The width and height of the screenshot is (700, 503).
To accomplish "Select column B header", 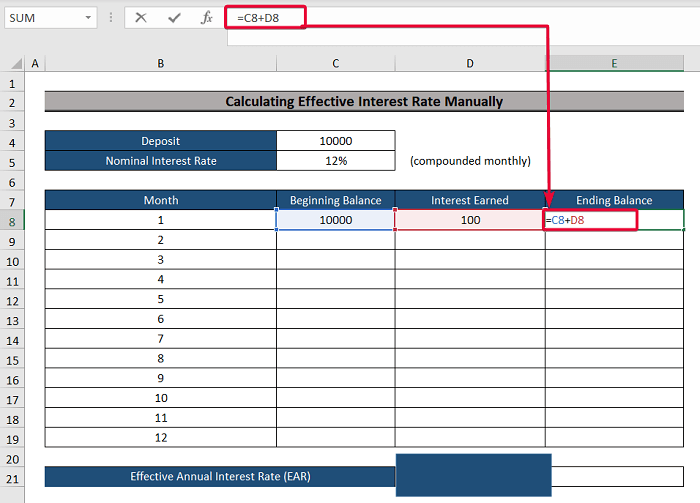I will coord(161,63).
